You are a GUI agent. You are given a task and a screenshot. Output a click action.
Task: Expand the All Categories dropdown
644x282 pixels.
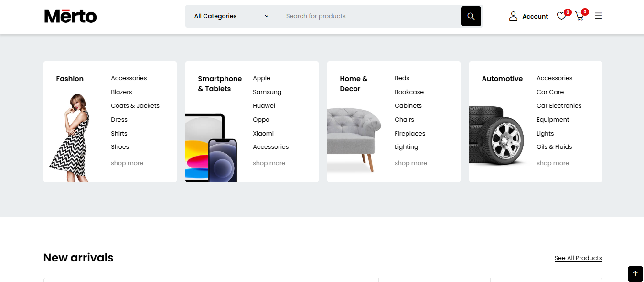pyautogui.click(x=231, y=16)
